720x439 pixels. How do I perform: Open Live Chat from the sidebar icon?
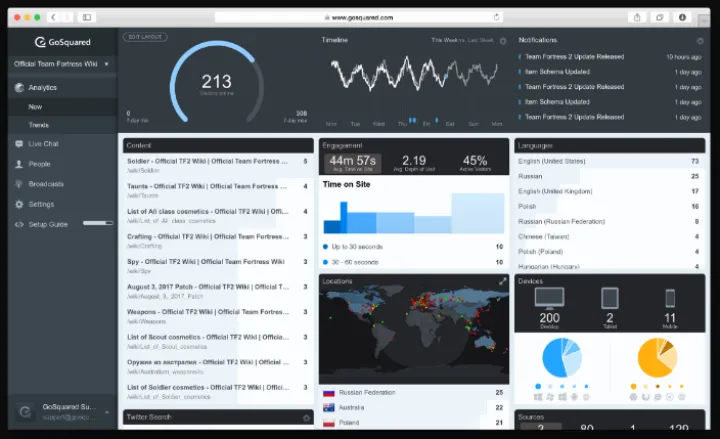(19, 144)
